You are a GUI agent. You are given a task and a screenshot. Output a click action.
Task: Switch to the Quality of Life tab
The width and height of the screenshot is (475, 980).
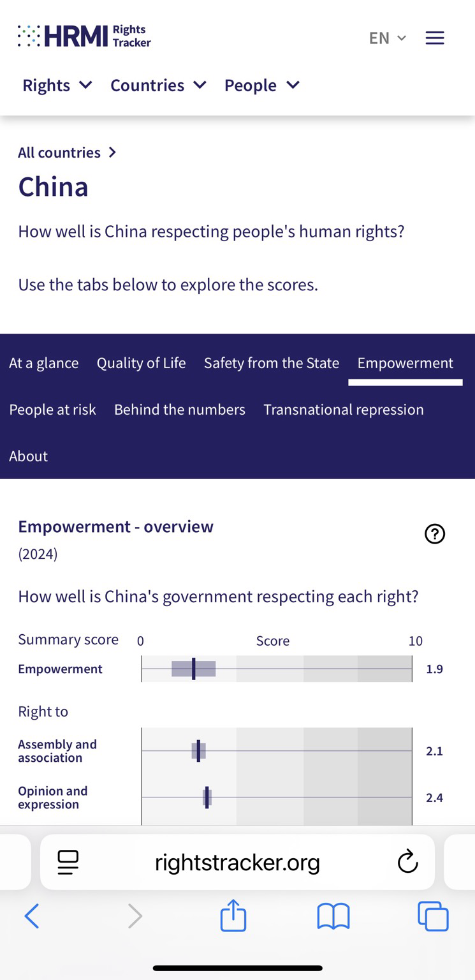click(x=142, y=363)
